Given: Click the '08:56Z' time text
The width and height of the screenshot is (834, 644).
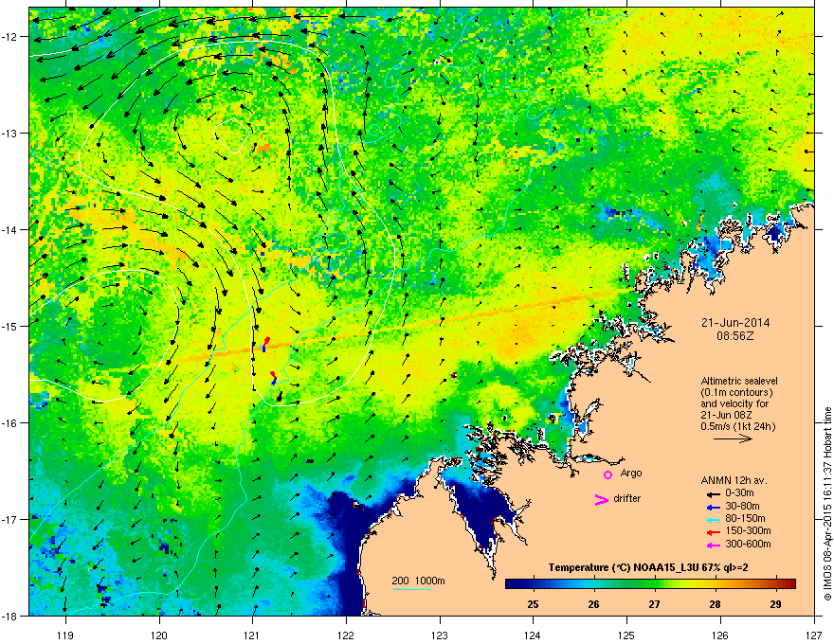Looking at the screenshot, I should (x=735, y=336).
